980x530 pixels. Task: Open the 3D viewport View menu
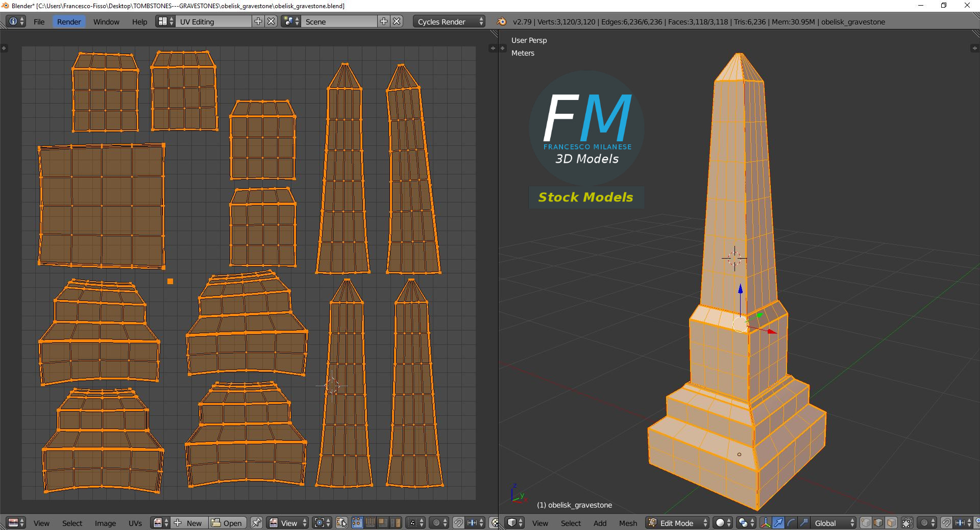click(x=540, y=523)
